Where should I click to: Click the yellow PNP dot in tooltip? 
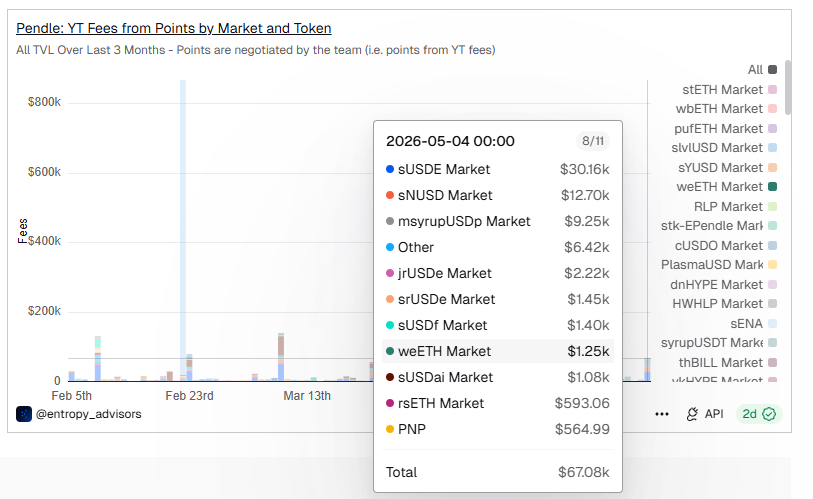(390, 429)
